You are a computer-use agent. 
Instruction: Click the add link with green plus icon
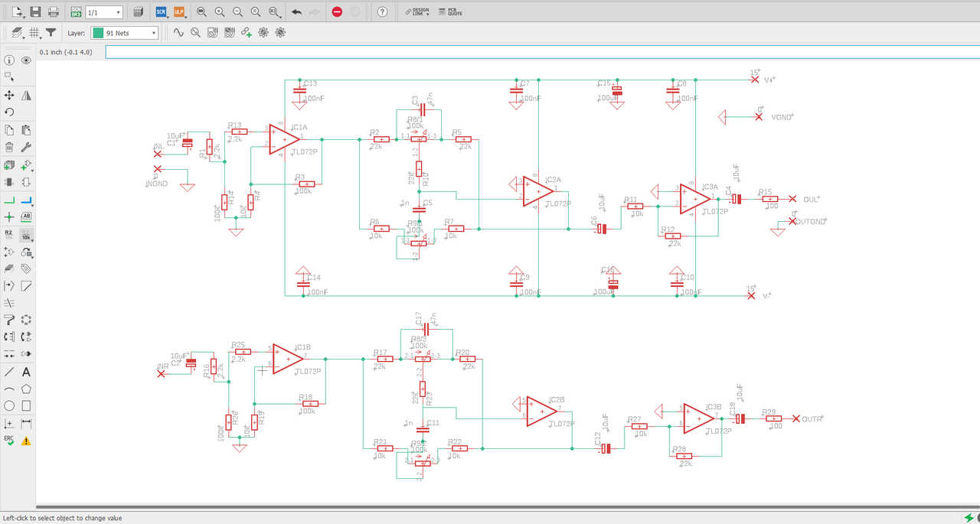[247, 33]
